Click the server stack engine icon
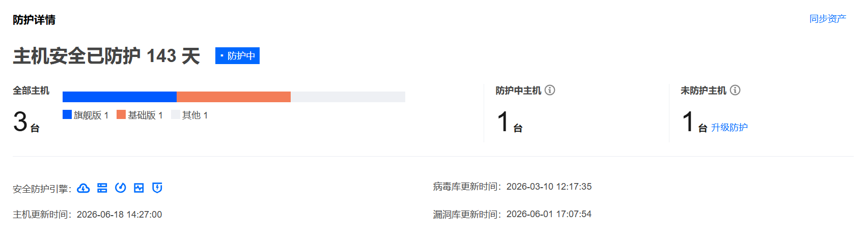Viewport: 868px width, 239px height. coord(102,188)
